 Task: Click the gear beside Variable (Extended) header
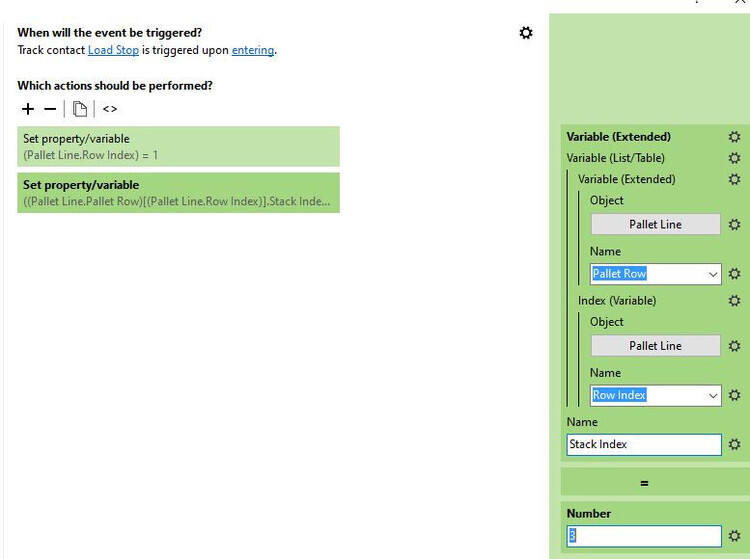(x=734, y=137)
